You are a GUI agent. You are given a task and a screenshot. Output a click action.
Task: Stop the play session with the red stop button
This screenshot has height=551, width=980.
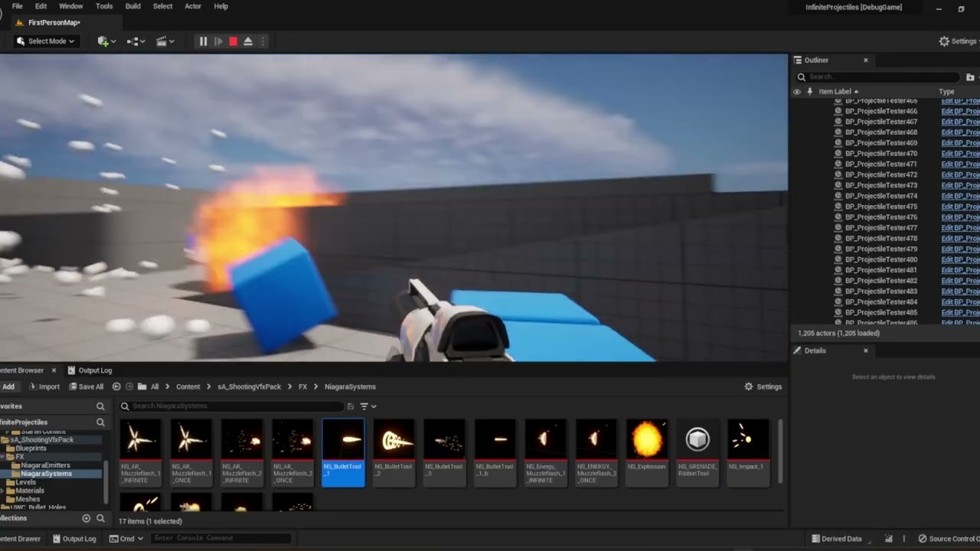[x=233, y=41]
